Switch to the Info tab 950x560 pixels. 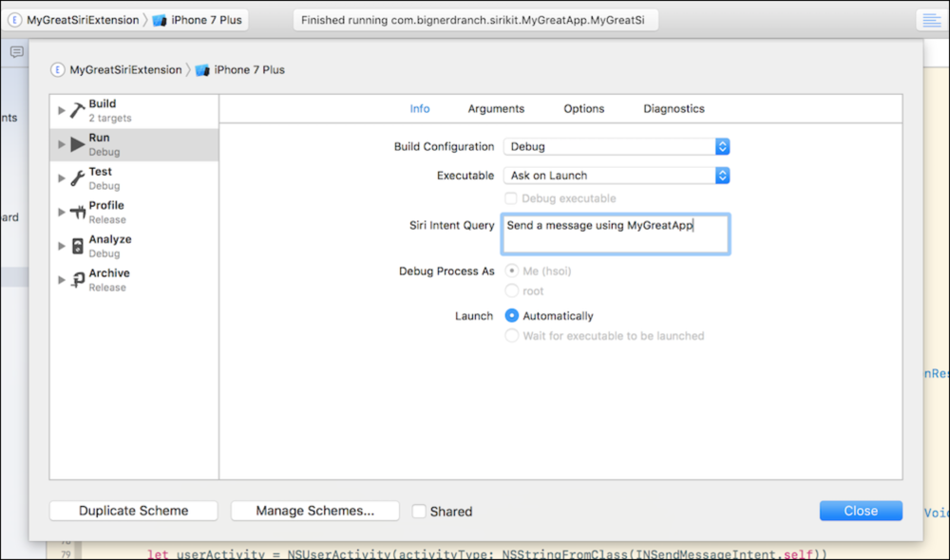coord(419,109)
